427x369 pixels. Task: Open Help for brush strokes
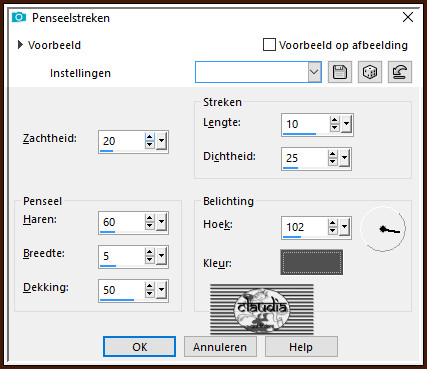(301, 347)
